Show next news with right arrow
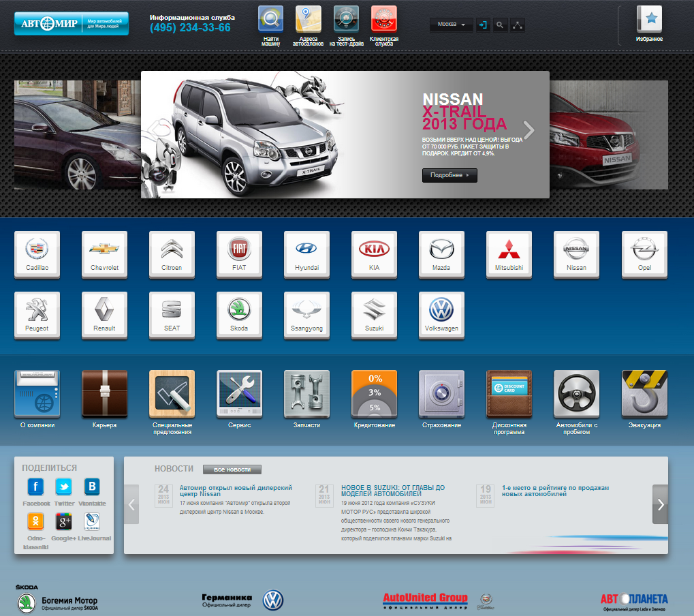The height and width of the screenshot is (616, 694). pyautogui.click(x=660, y=504)
